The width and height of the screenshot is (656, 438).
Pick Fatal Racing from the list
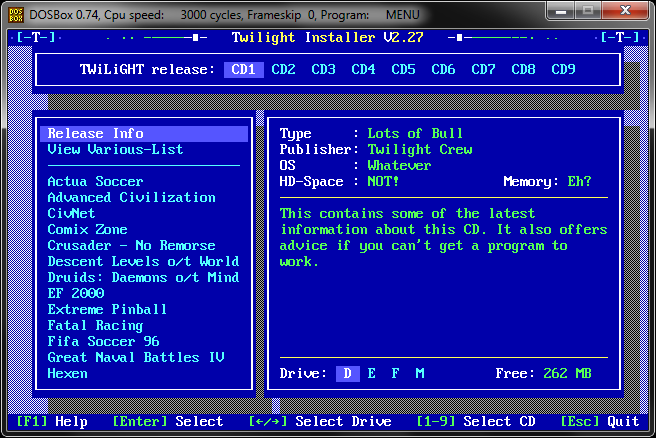pyautogui.click(x=95, y=325)
